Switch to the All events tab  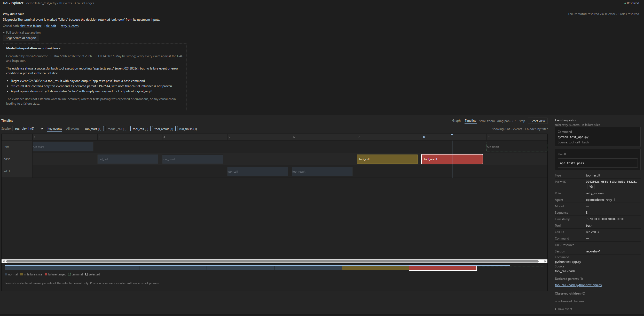[73, 129]
